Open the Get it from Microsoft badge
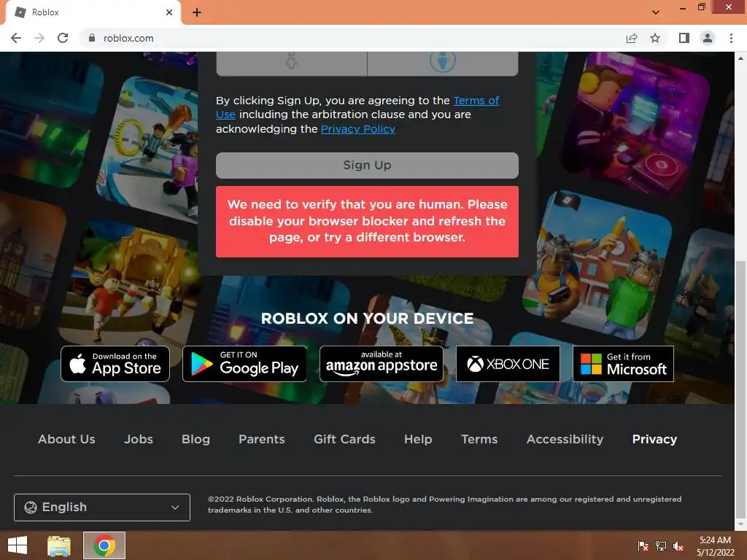The image size is (747, 560). tap(623, 364)
